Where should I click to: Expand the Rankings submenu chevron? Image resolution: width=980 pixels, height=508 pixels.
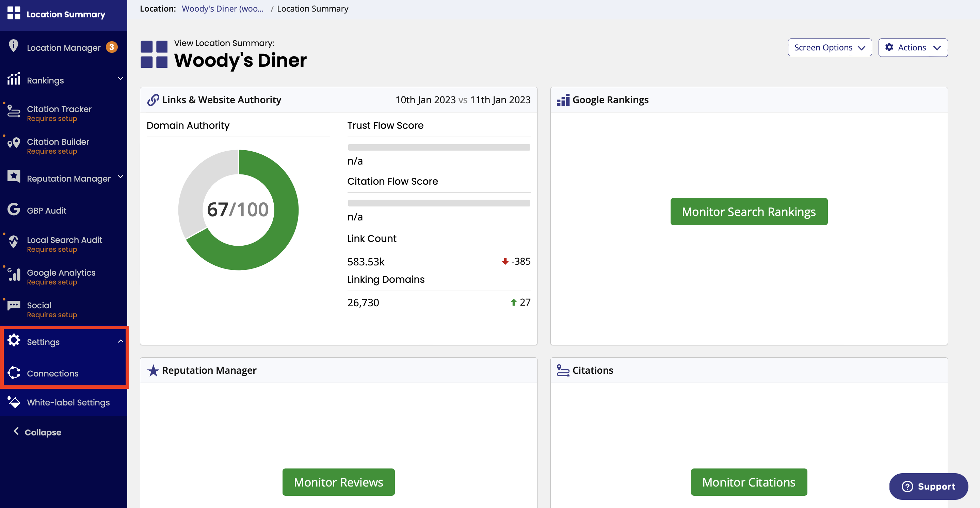(x=121, y=78)
